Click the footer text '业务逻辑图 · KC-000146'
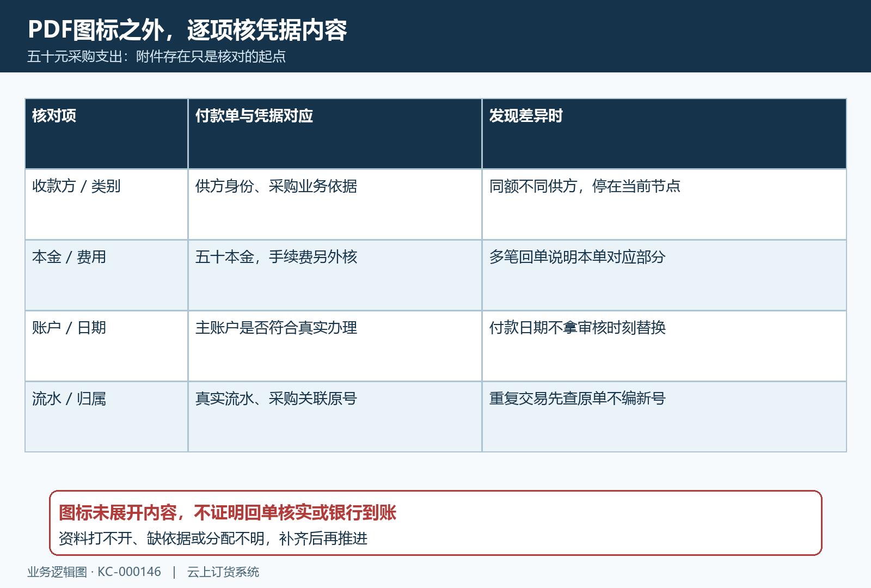The width and height of the screenshot is (871, 588). [94, 572]
